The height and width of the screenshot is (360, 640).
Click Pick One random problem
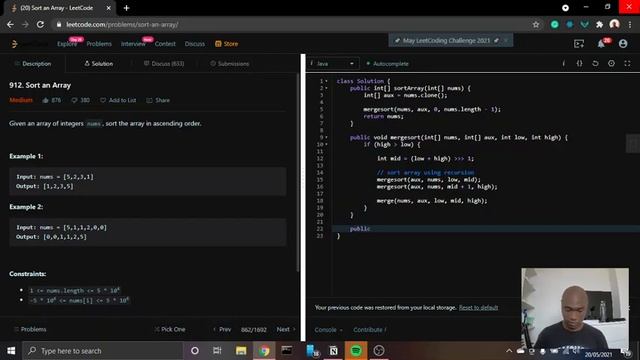(x=170, y=329)
